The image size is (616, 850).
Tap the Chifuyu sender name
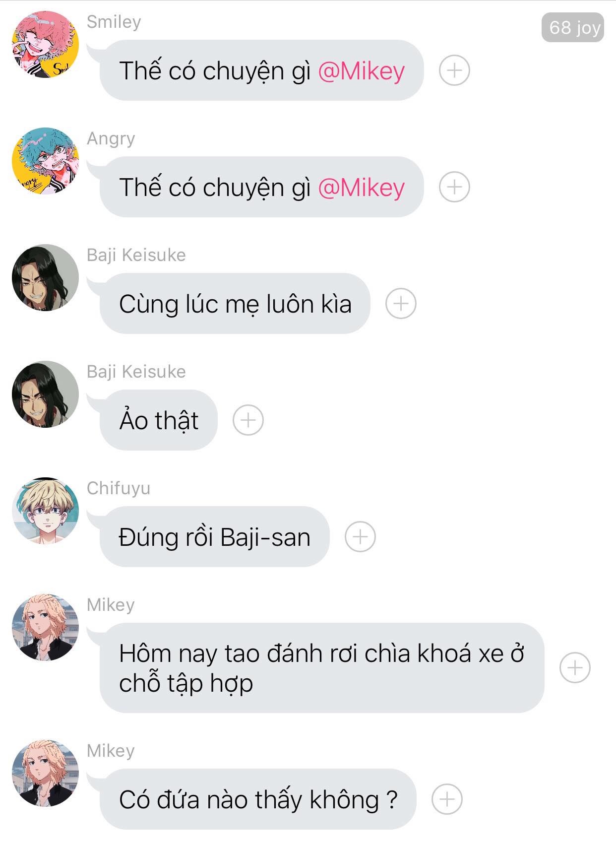(119, 488)
